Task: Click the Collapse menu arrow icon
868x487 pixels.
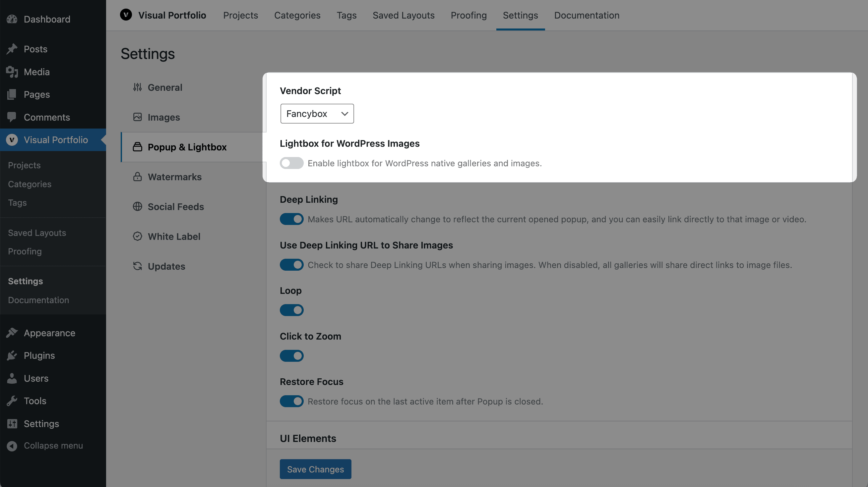Action: [x=12, y=446]
